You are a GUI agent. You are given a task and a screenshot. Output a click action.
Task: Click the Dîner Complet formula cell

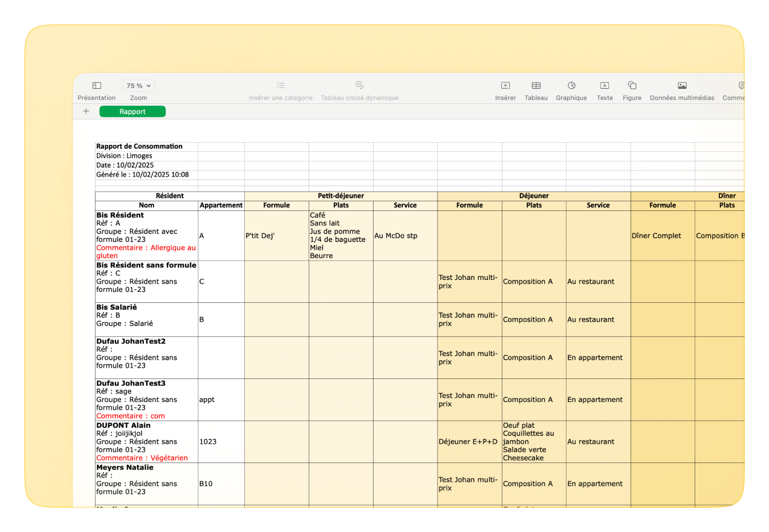(662, 236)
